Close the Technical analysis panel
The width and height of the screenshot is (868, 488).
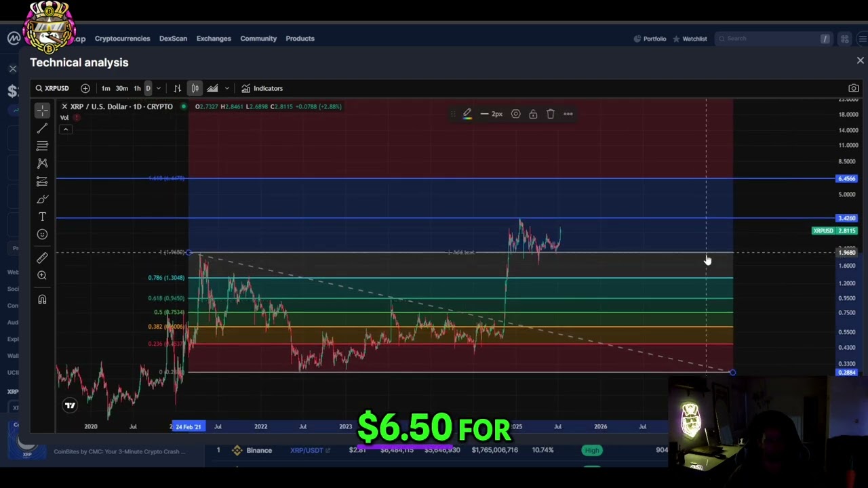[860, 61]
